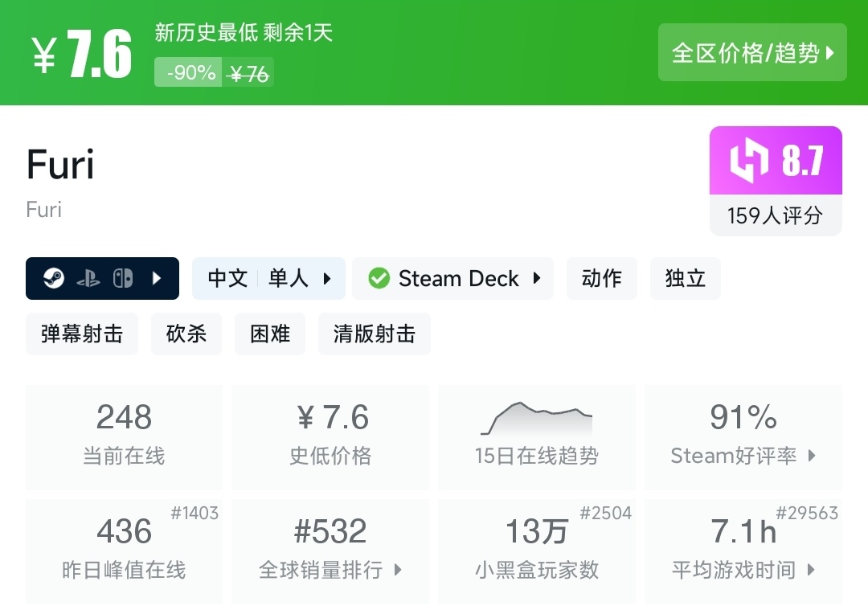Tap the 砍杀 tag

pyautogui.click(x=186, y=334)
